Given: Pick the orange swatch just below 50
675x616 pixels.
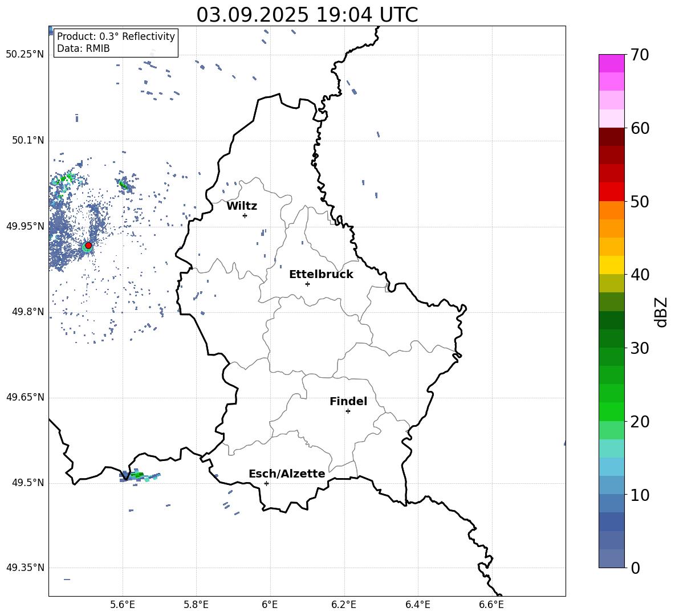Looking at the screenshot, I should [612, 210].
